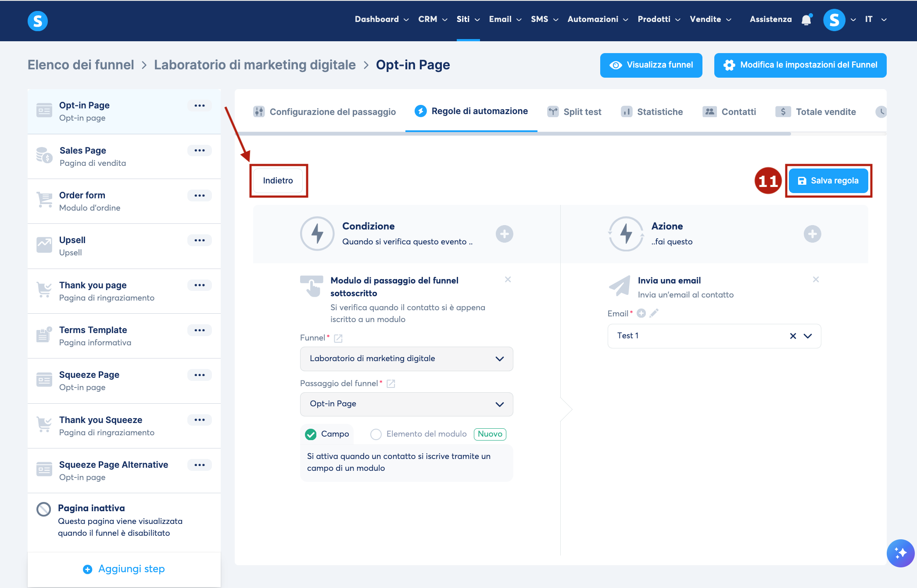This screenshot has width=917, height=588.
Task: Go to Elenco dei funnel breadcrumb
Action: pyautogui.click(x=81, y=65)
